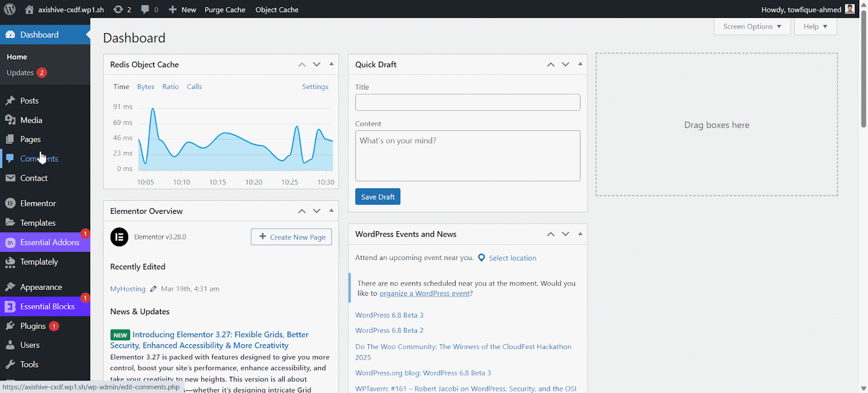Click the Templates folder icon
The width and height of the screenshot is (868, 393).
point(10,223)
